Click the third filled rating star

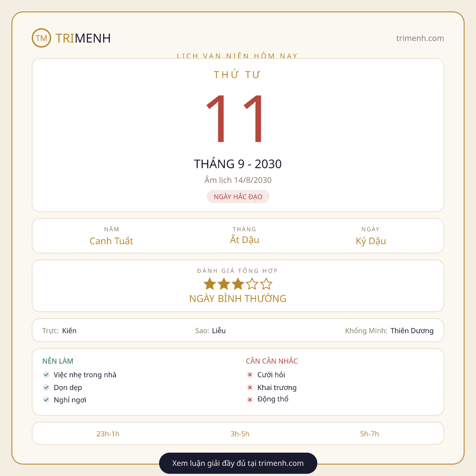pyautogui.click(x=238, y=284)
